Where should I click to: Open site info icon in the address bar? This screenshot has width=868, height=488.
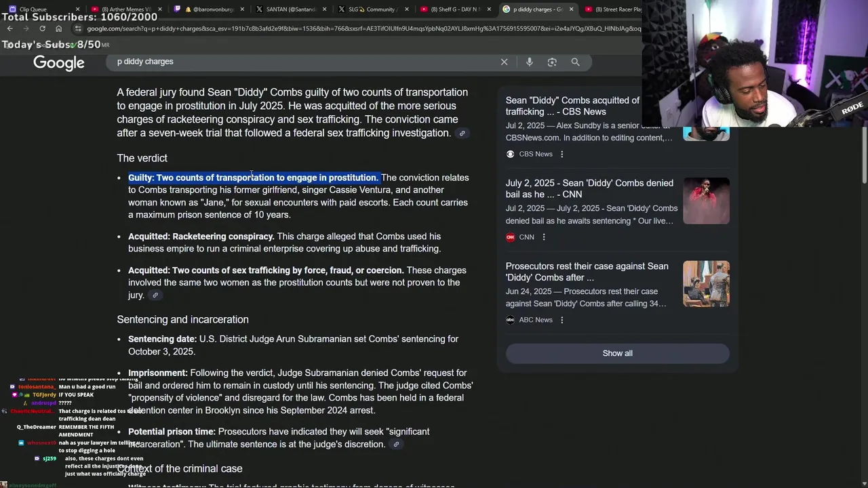[x=78, y=28]
